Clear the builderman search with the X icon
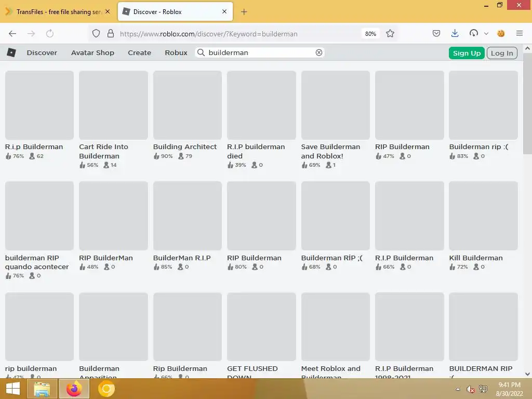Viewport: 532px width, 399px height. point(319,52)
